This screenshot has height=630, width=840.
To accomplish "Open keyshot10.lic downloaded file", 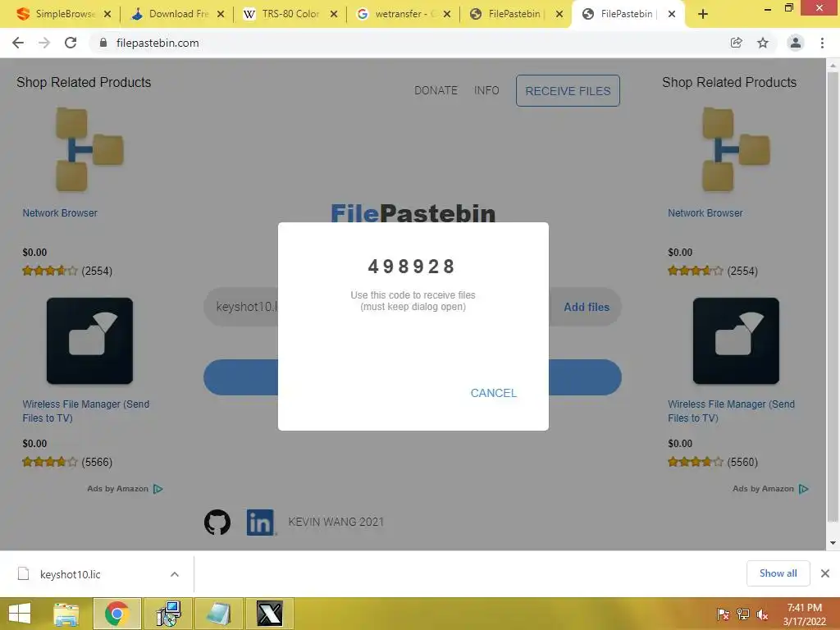I will [70, 574].
